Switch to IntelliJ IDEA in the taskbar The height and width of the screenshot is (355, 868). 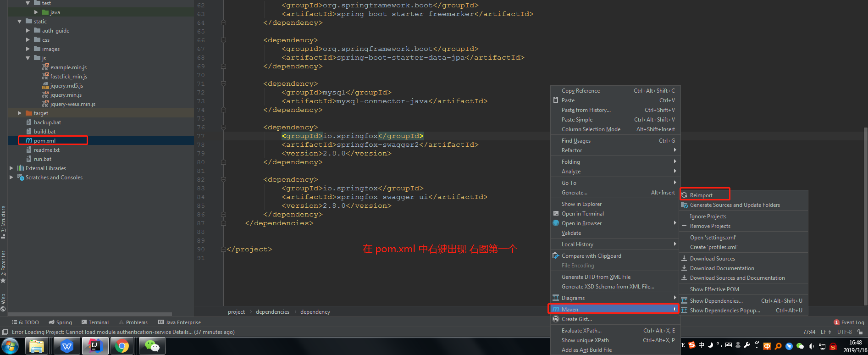[95, 346]
